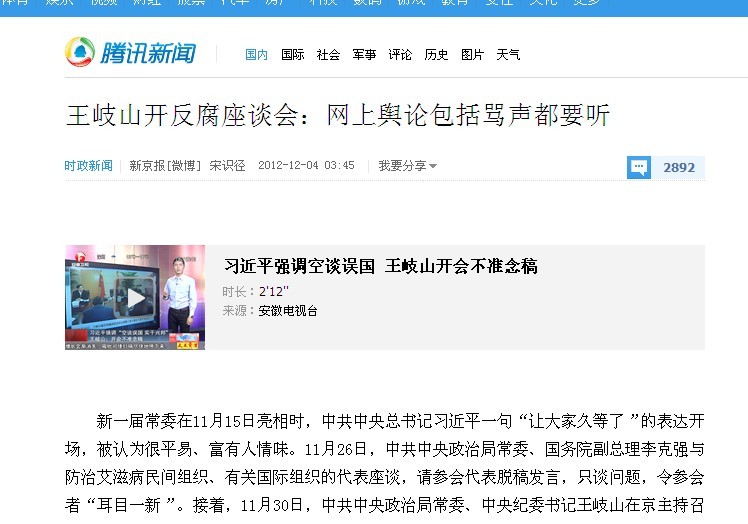Open the video titled 习近平强调空谈误国

click(381, 266)
